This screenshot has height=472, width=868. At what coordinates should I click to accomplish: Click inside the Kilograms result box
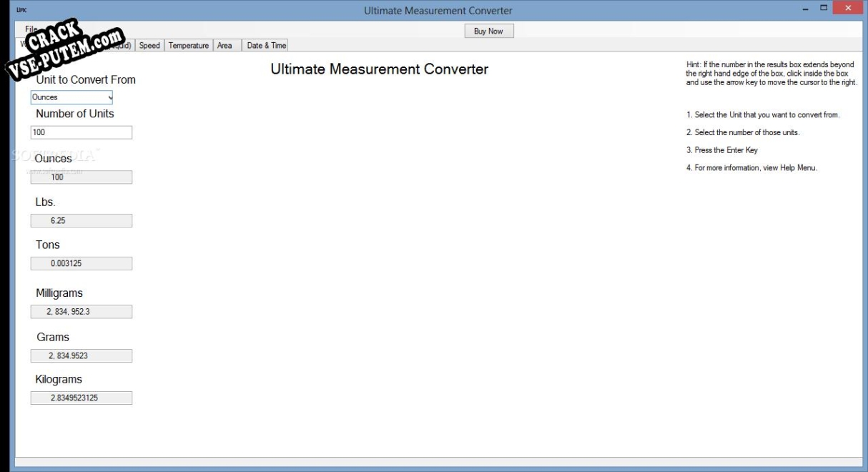82,398
